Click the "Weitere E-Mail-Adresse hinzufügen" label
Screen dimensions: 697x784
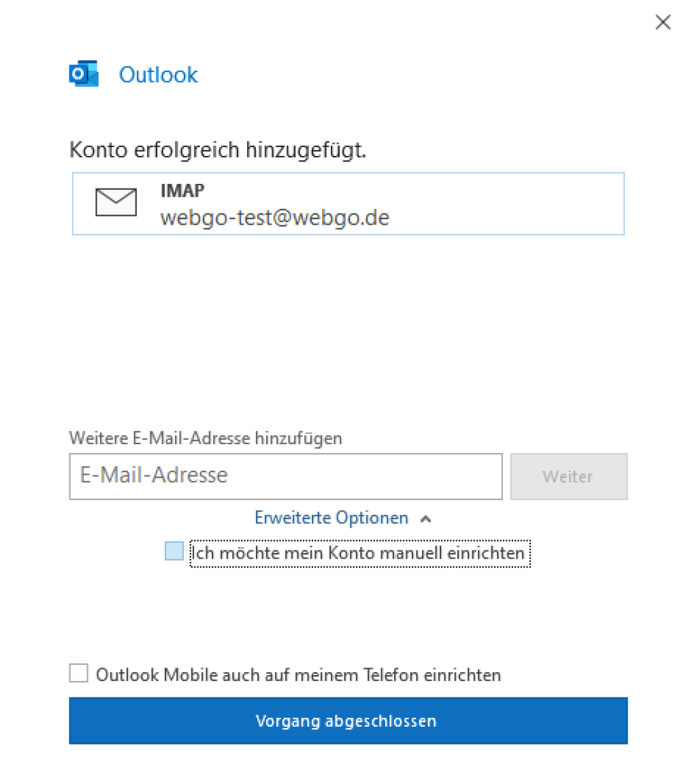pos(206,438)
